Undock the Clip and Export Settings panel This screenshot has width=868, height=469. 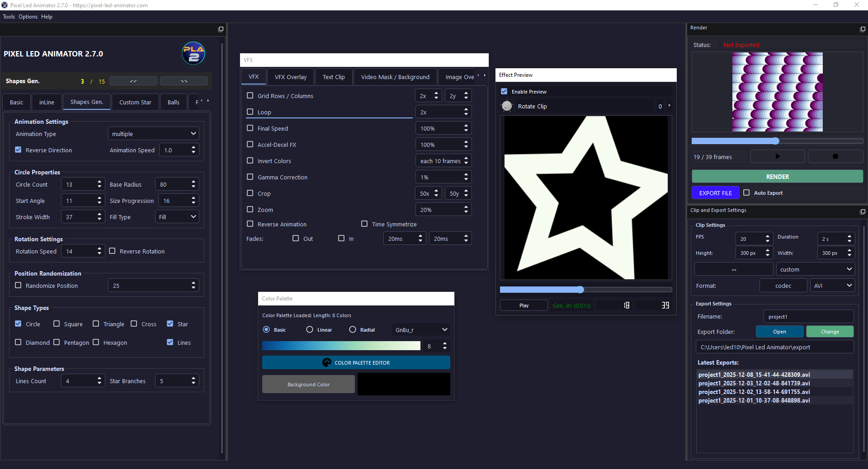point(862,211)
